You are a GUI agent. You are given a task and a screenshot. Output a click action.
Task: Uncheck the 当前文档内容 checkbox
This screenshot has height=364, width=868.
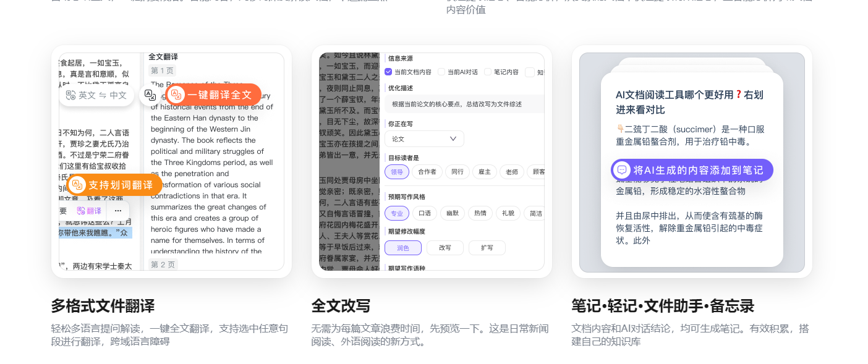pyautogui.click(x=388, y=71)
